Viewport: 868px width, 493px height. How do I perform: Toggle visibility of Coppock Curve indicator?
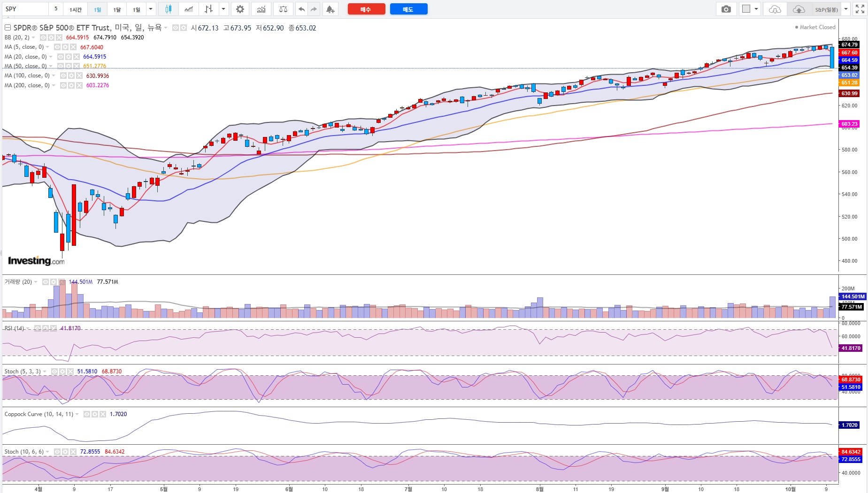87,414
